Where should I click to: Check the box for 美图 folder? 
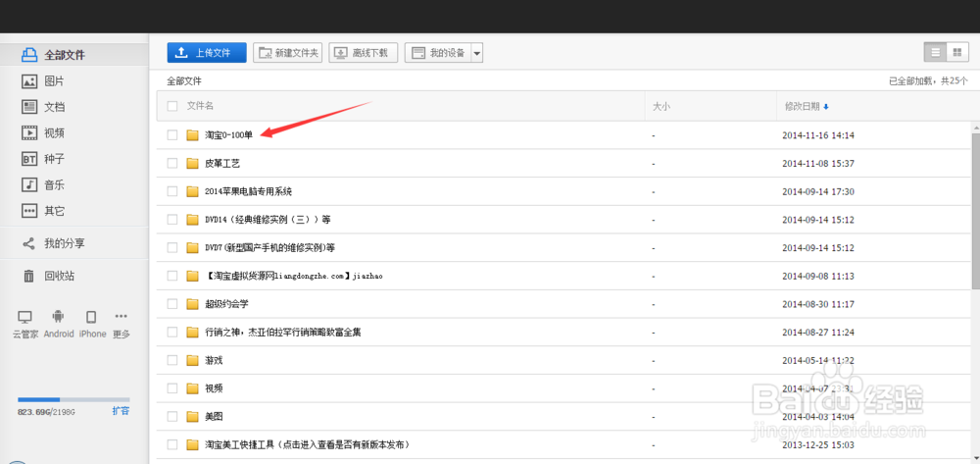pyautogui.click(x=172, y=417)
